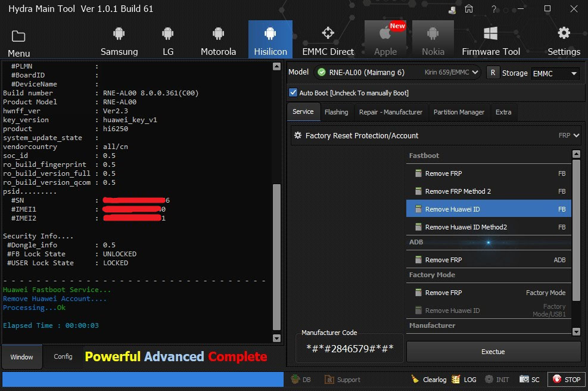
Task: Click the R button beside Model
Action: pyautogui.click(x=493, y=73)
